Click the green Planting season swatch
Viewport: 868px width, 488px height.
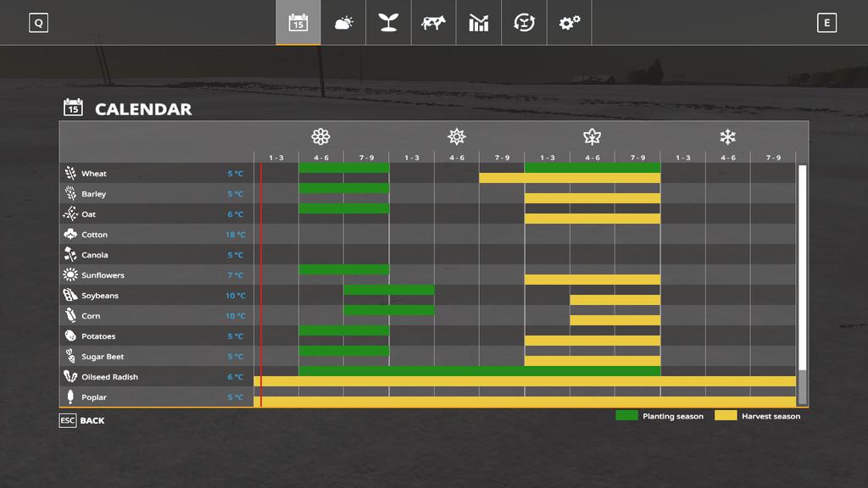626,416
